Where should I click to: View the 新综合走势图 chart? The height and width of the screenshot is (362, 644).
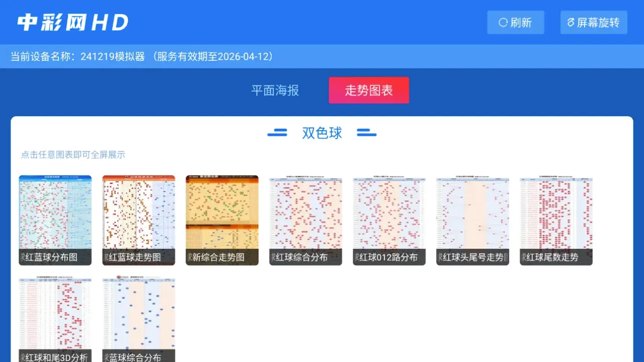coord(222,220)
